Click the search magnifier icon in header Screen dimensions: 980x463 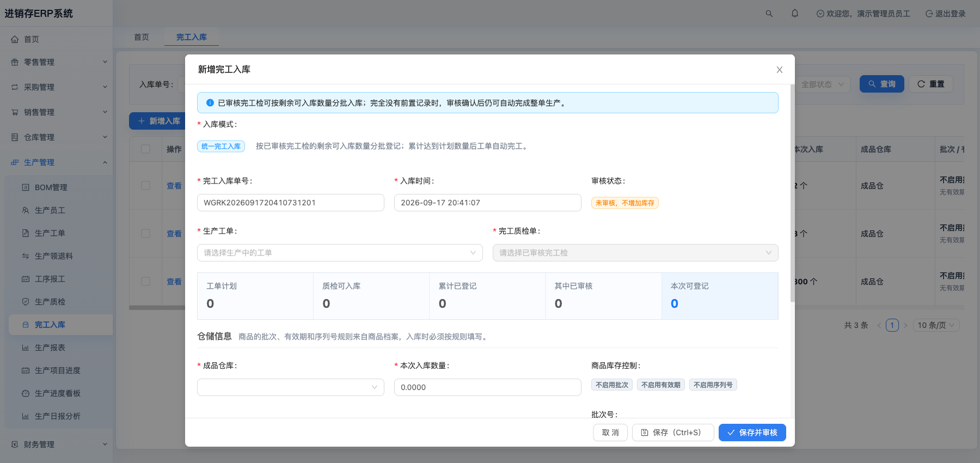coord(769,14)
